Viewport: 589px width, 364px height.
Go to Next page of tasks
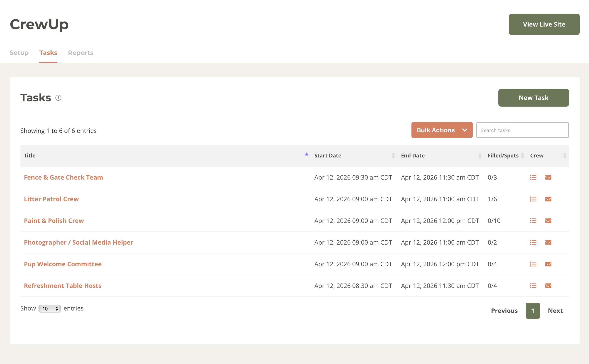tap(555, 310)
